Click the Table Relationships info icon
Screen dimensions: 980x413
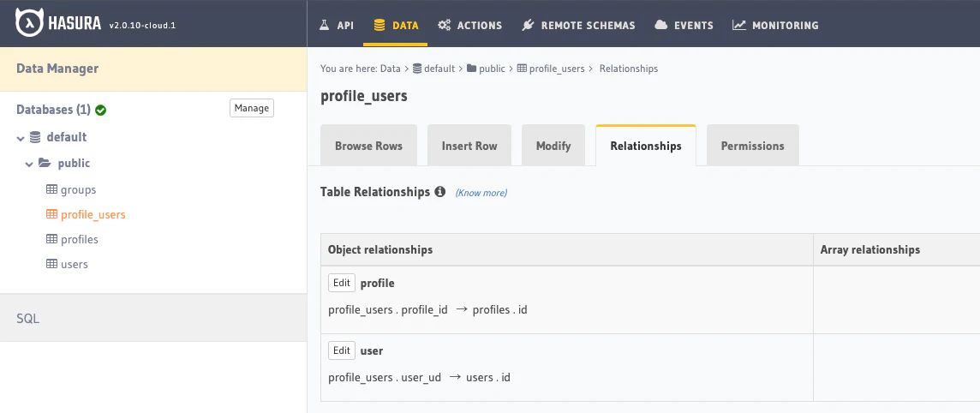440,192
